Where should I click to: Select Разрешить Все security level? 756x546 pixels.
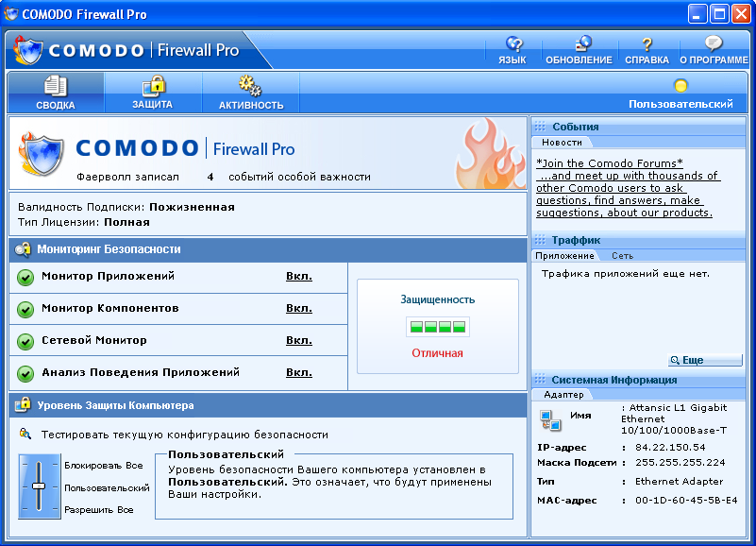[99, 510]
